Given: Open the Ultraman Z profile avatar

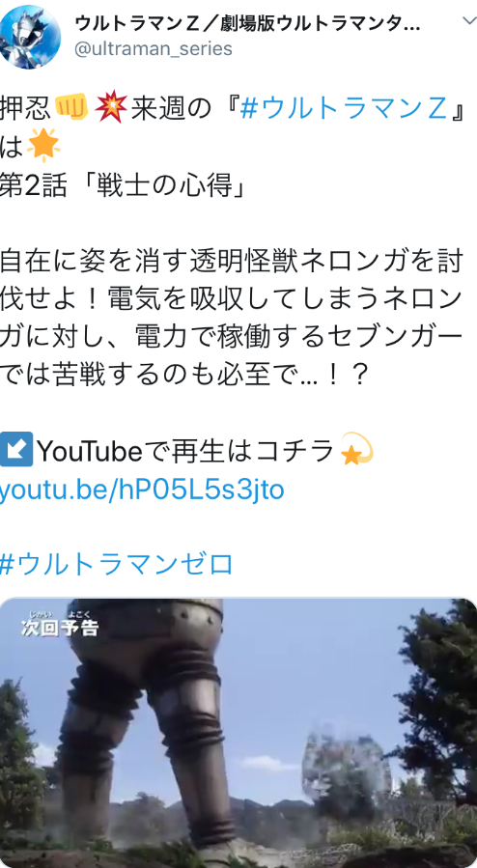Looking at the screenshot, I should [29, 37].
